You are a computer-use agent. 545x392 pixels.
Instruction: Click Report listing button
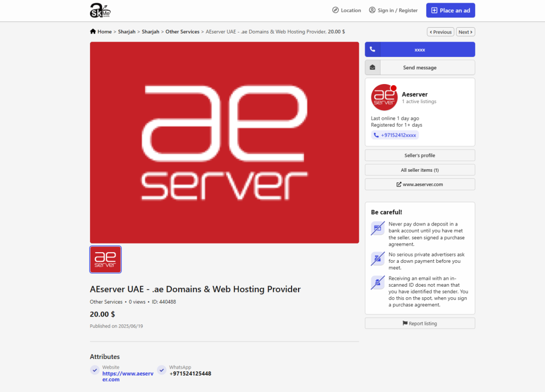point(420,323)
